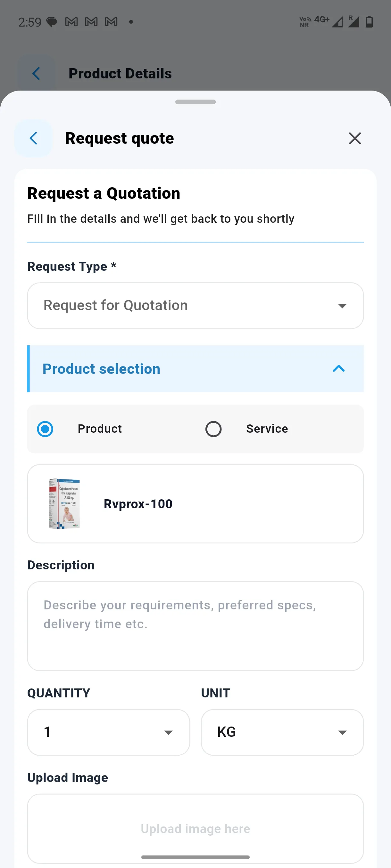Viewport: 391px width, 868px height.
Task: Tap the 4G+ signal indicator
Action: pyautogui.click(x=321, y=20)
